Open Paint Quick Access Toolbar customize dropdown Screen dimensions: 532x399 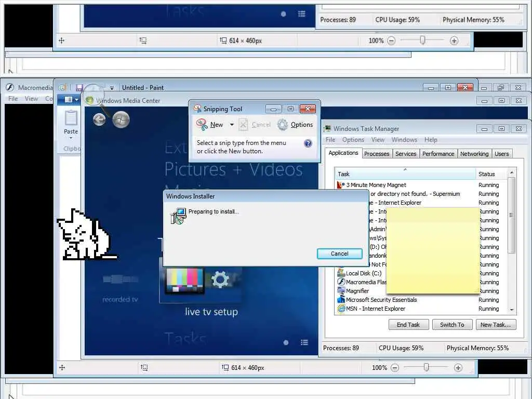pos(112,88)
